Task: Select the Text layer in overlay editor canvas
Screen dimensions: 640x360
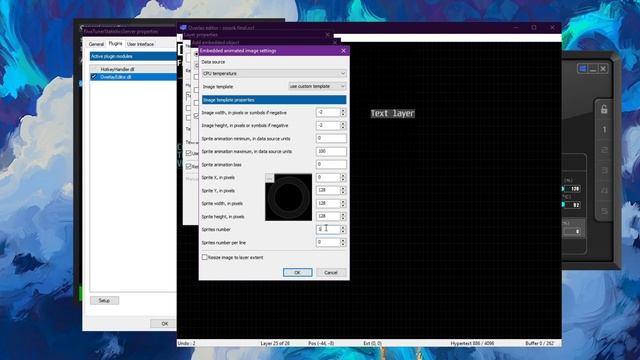Action: 393,113
